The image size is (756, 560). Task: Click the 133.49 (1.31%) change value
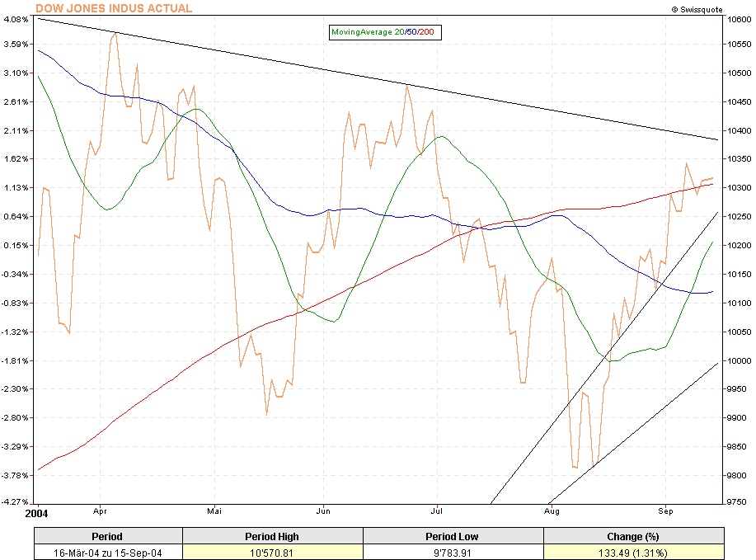coord(633,553)
